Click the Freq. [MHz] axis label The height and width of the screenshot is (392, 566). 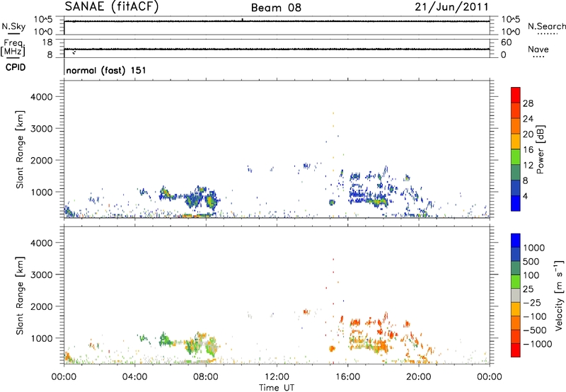click(13, 47)
